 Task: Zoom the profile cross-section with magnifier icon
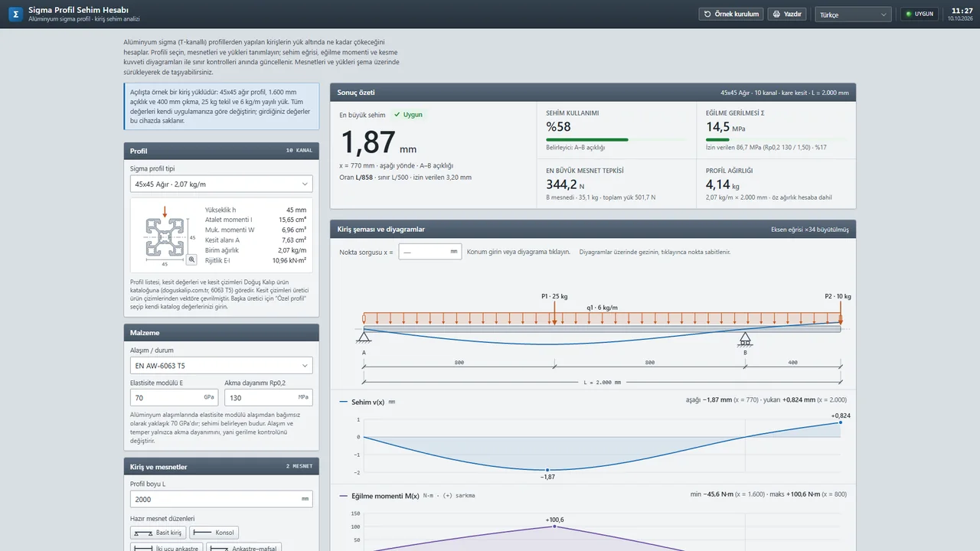pyautogui.click(x=191, y=260)
